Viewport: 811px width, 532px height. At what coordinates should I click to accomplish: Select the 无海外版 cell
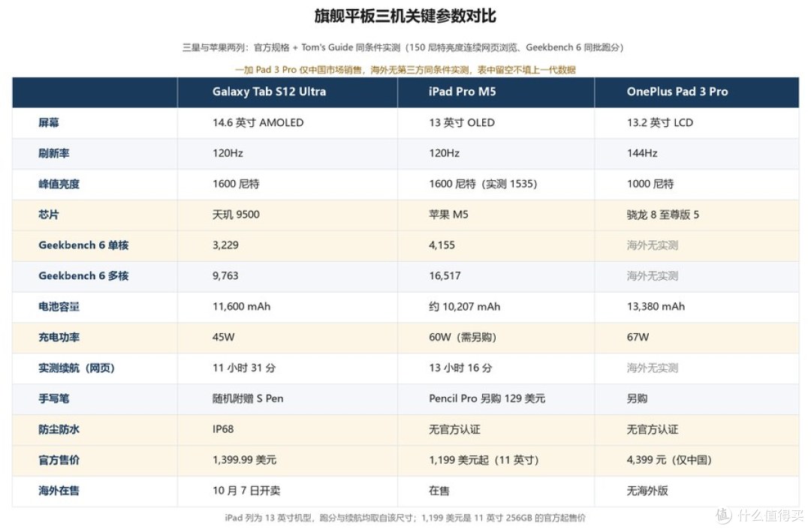tap(647, 491)
